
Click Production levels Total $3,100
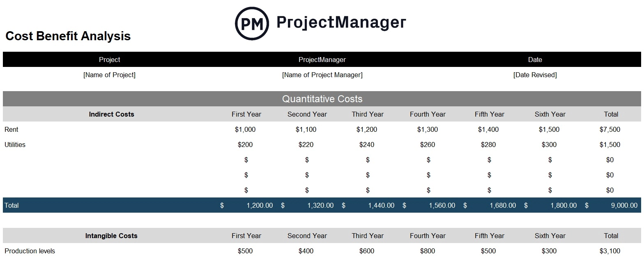click(x=610, y=251)
